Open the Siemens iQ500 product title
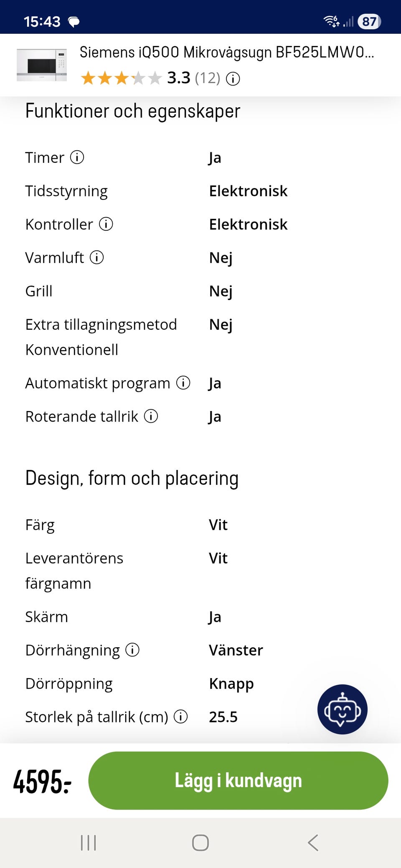The width and height of the screenshot is (401, 868). coord(226,53)
